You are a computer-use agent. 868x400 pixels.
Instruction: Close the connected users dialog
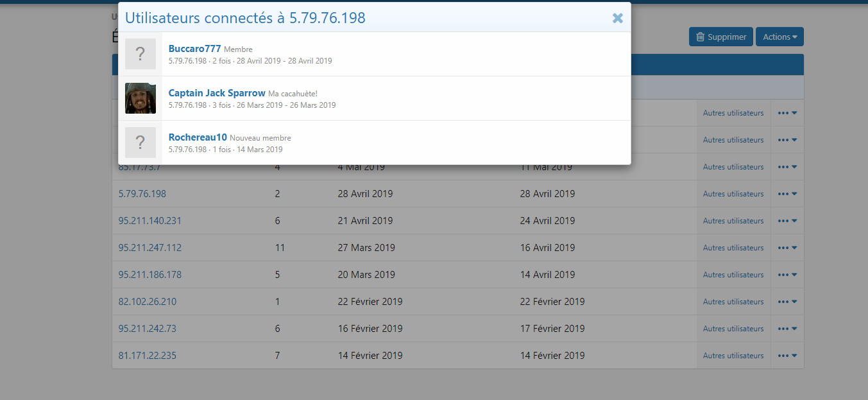click(617, 18)
